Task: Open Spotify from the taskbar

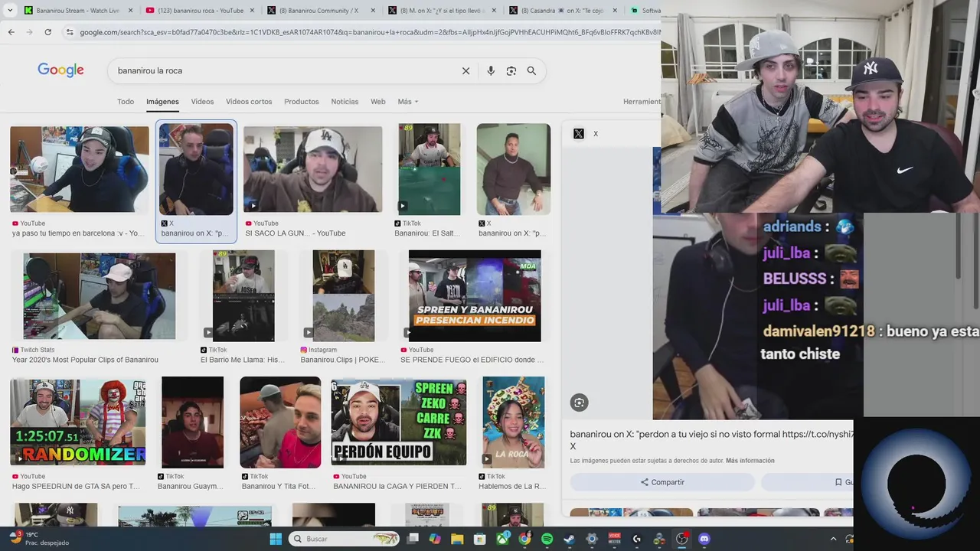Action: (547, 539)
